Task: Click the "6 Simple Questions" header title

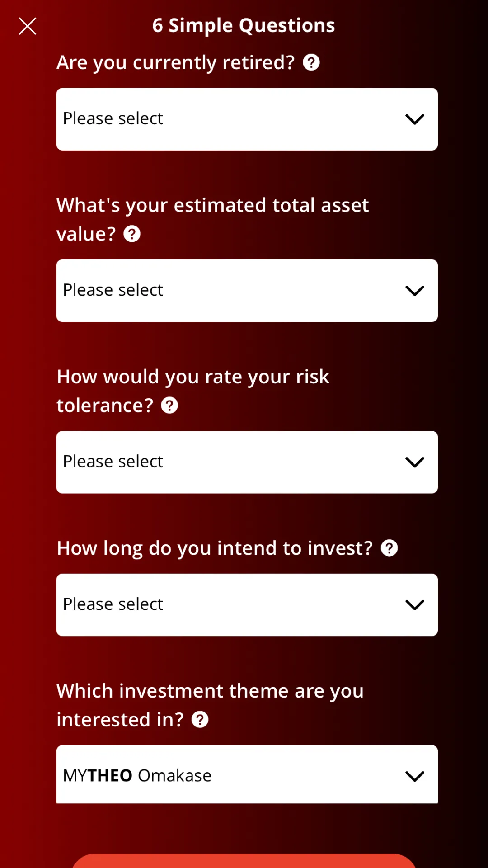Action: [x=244, y=26]
